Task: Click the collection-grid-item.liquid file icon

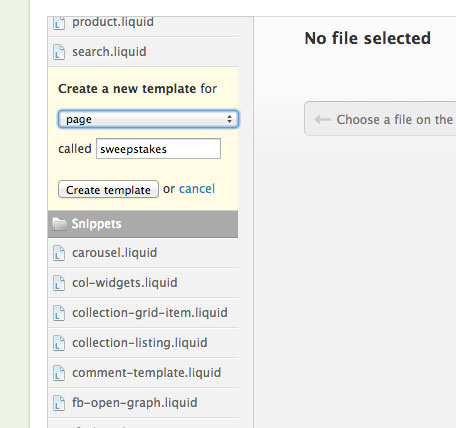Action: pos(59,313)
